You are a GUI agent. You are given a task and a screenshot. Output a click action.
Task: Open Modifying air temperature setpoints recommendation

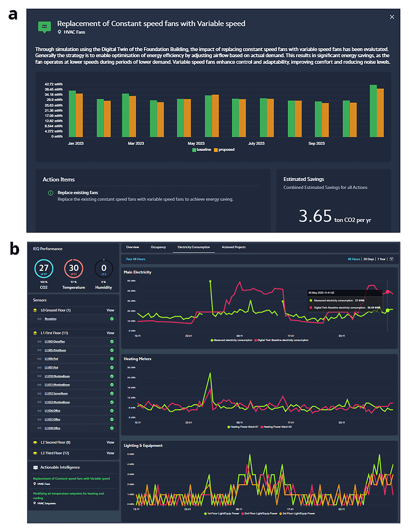pyautogui.click(x=69, y=496)
